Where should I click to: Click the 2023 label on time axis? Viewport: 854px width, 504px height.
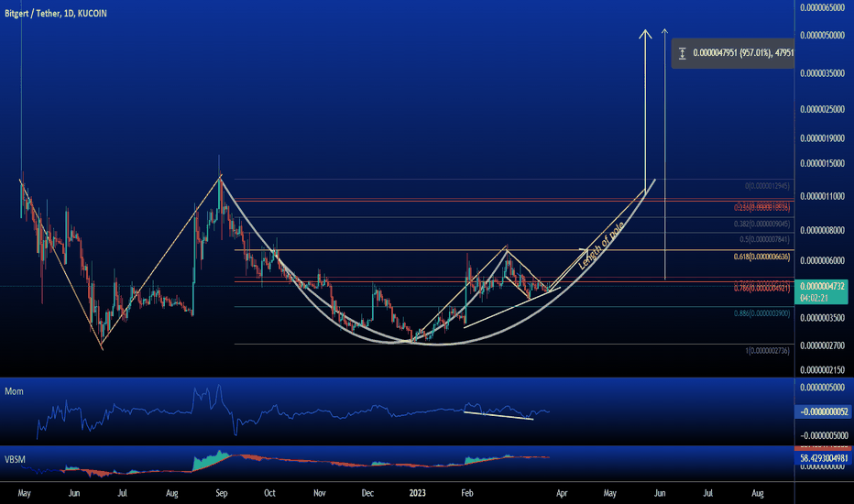click(417, 493)
